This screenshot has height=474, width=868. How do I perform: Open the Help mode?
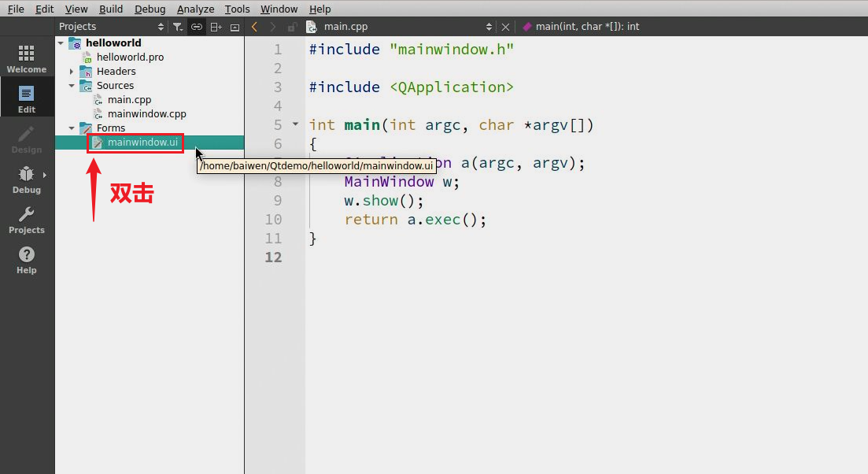point(27,260)
